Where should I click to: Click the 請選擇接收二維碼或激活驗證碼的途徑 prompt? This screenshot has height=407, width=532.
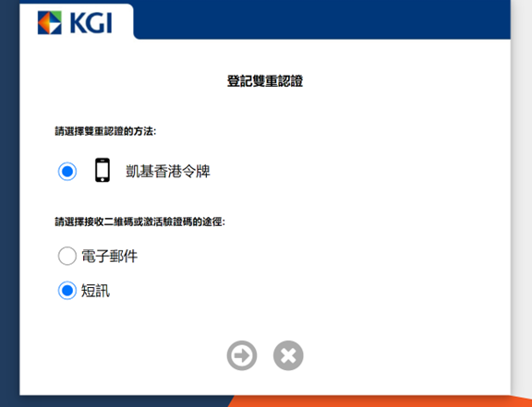coord(139,222)
